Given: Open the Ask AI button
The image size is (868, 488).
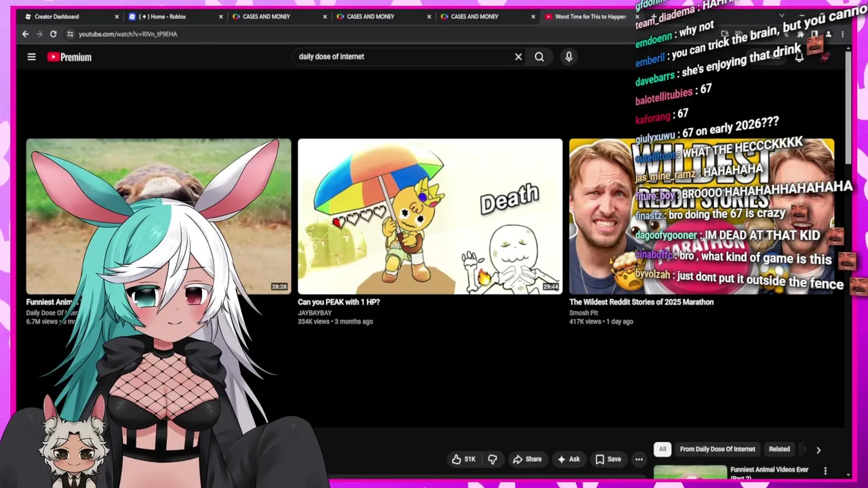Looking at the screenshot, I should coord(568,460).
